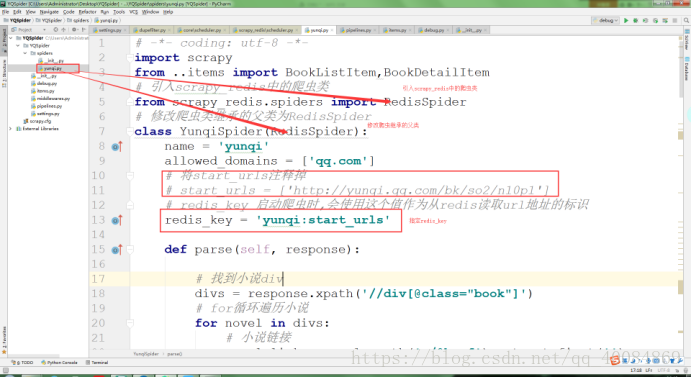692x378 pixels.
Task: Switch to the debug.py editor tab
Action: 434,30
